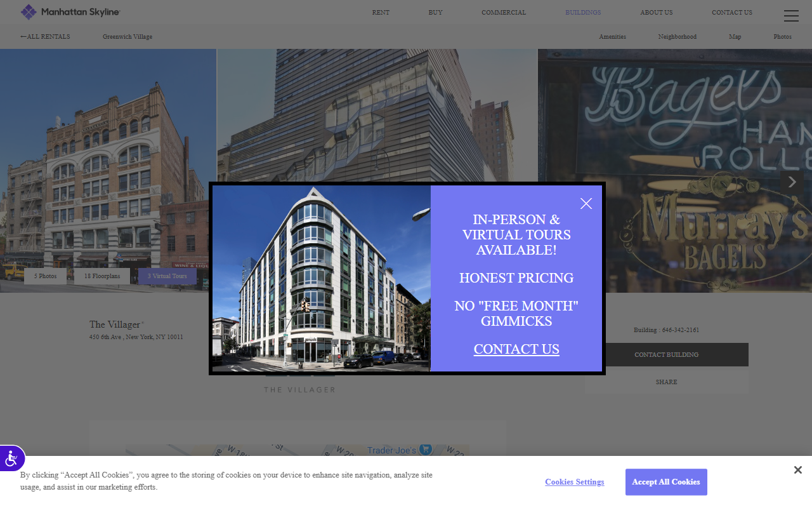
Task: Open the 3 Virtual Tours
Action: coord(167,276)
